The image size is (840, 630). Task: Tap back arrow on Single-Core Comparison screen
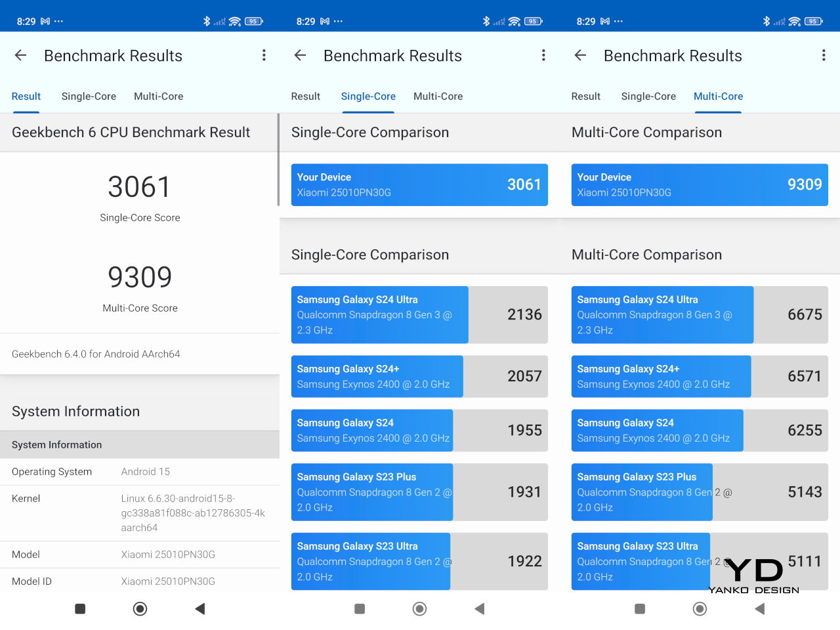tap(301, 56)
